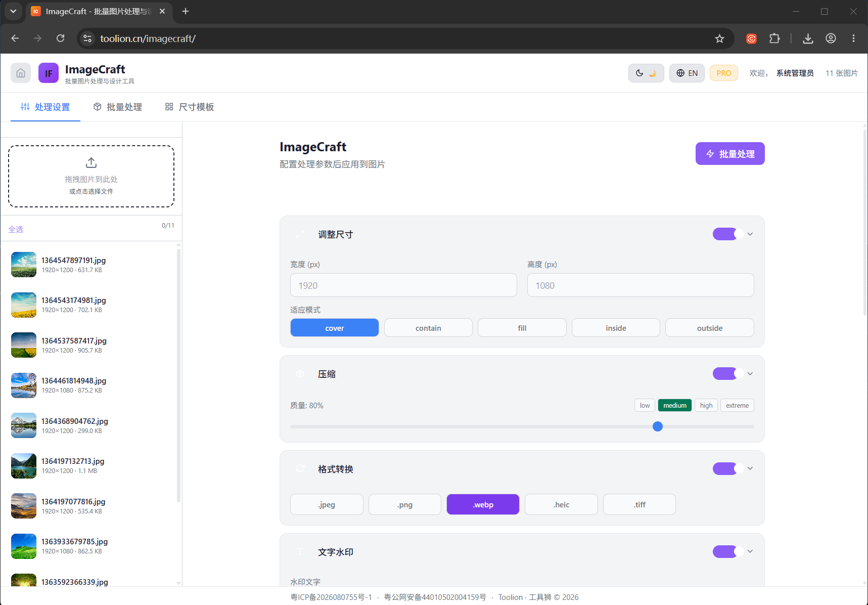The image size is (868, 605).
Task: Collapse the 调整尺寸 section chevron
Action: coord(750,234)
